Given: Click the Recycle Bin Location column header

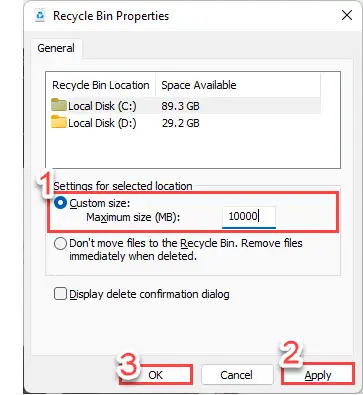Looking at the screenshot, I should pos(101,85).
